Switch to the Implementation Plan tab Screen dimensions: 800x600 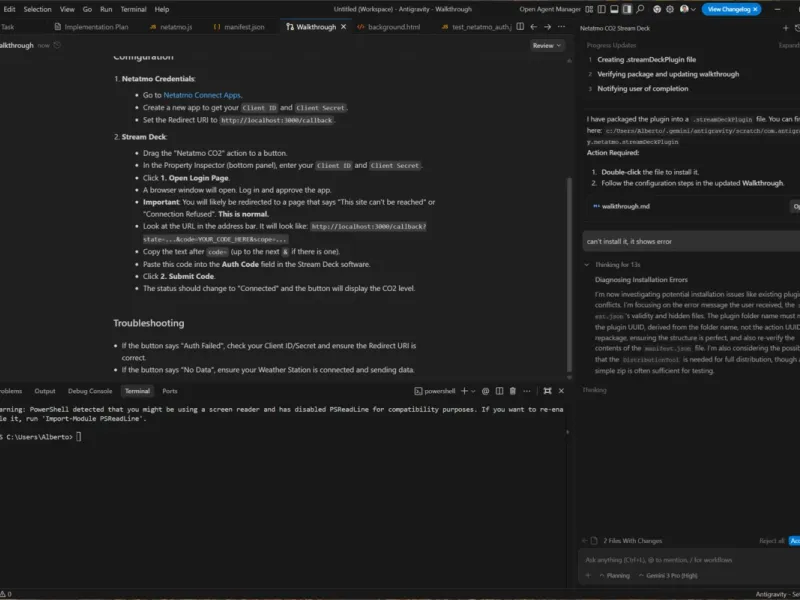point(91,27)
